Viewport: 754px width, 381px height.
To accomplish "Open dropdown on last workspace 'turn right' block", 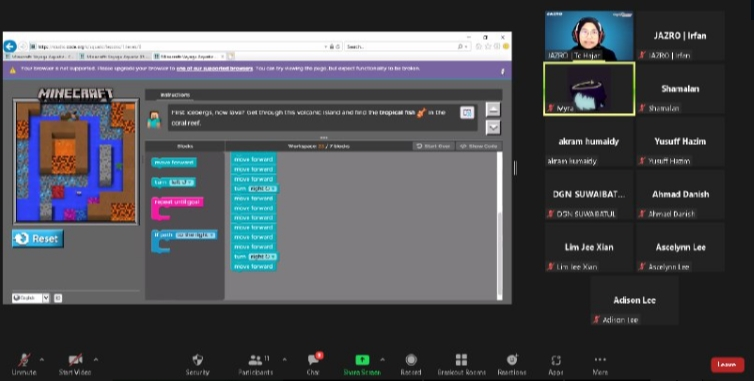I will coord(263,256).
